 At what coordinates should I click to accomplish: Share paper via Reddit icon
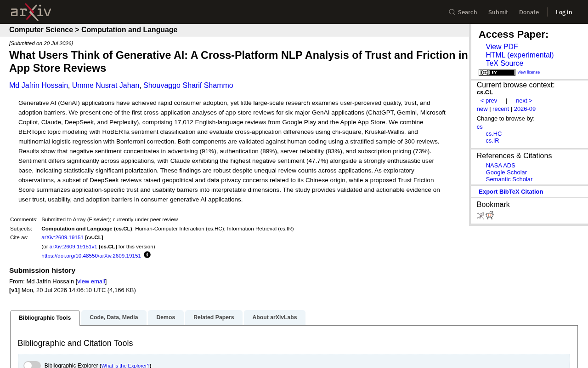click(x=490, y=215)
